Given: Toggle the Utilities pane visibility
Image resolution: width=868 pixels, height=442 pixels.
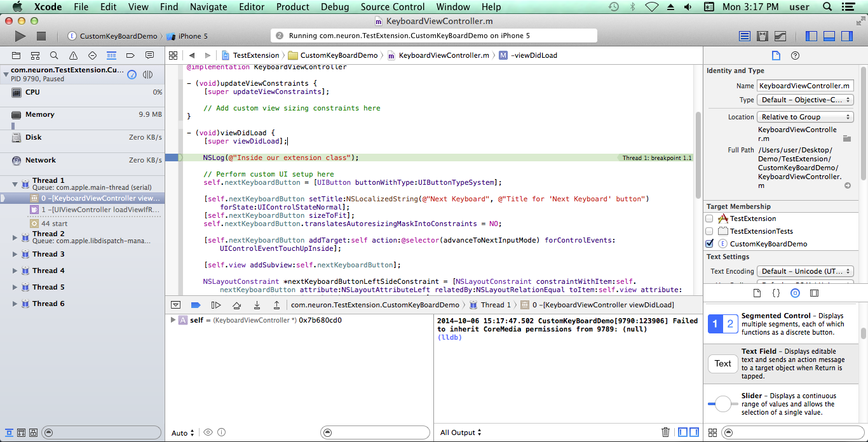Looking at the screenshot, I should [x=847, y=36].
